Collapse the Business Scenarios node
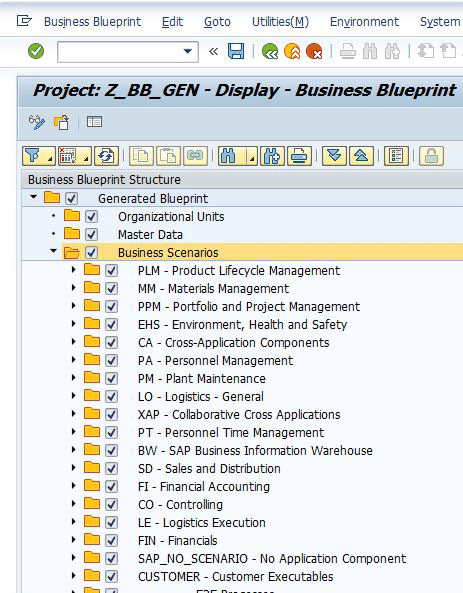Screen dimensions: 463x593 click(x=53, y=251)
